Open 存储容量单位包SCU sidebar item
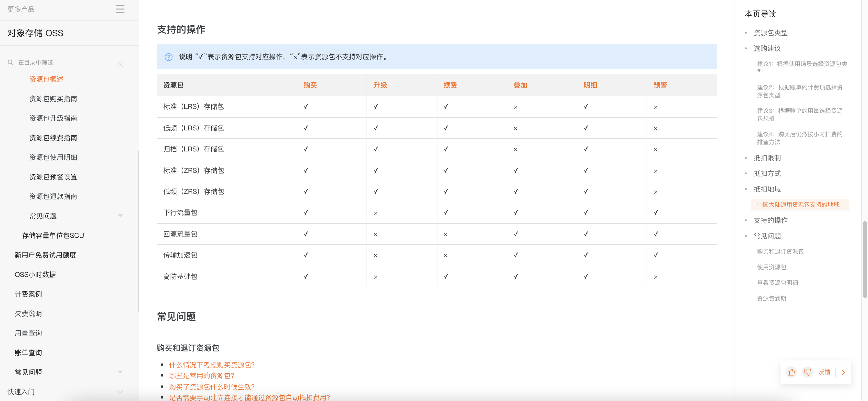The height and width of the screenshot is (401, 868). tap(53, 235)
